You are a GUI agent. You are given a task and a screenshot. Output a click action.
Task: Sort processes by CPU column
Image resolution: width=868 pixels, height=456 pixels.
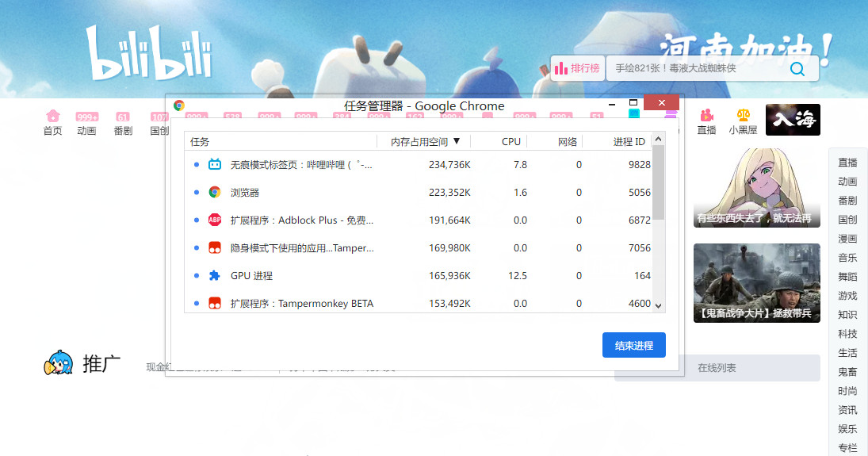point(511,142)
